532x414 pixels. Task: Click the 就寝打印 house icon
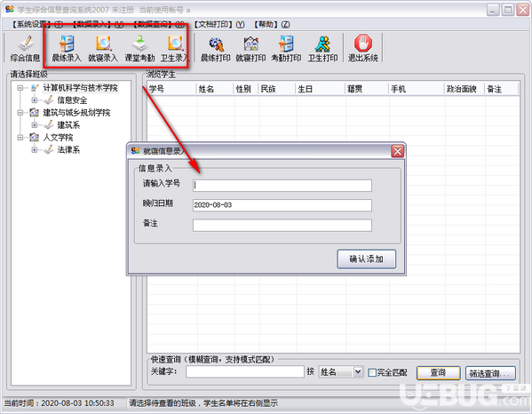point(250,49)
